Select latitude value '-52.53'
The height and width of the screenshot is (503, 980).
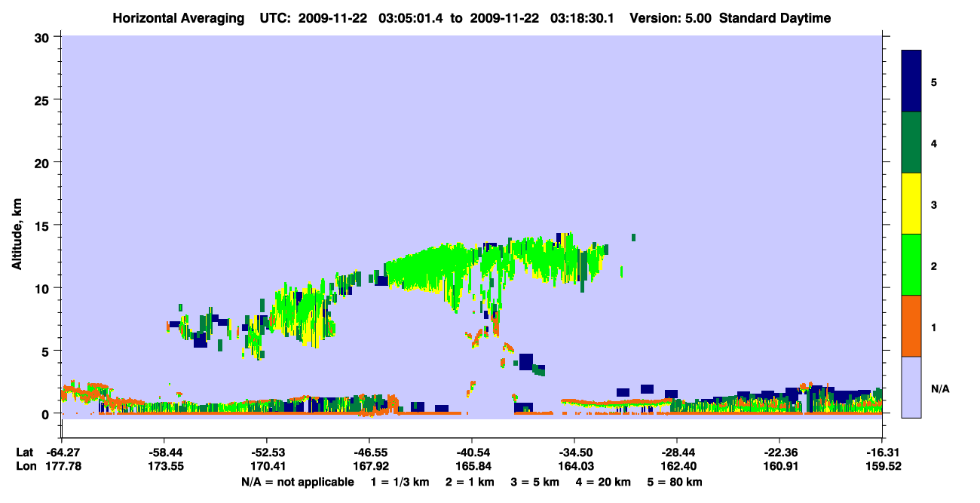(x=267, y=452)
